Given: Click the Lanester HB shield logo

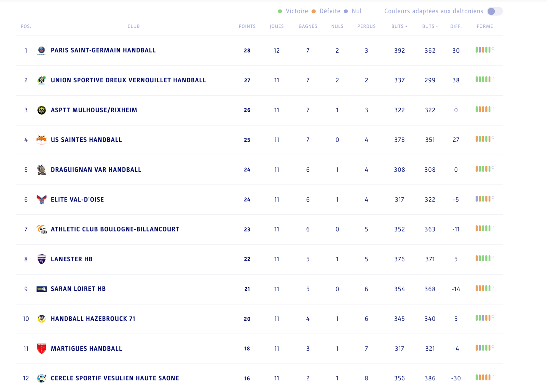Looking at the screenshot, I should pyautogui.click(x=41, y=259).
